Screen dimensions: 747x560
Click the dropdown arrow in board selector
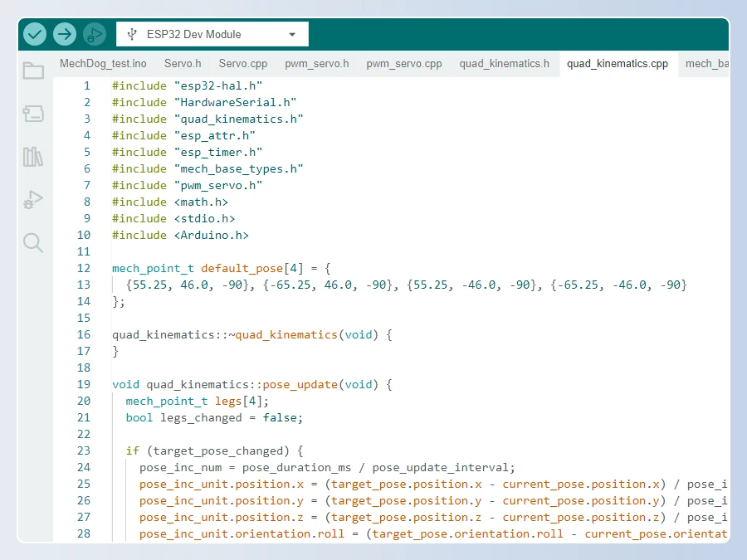(292, 35)
